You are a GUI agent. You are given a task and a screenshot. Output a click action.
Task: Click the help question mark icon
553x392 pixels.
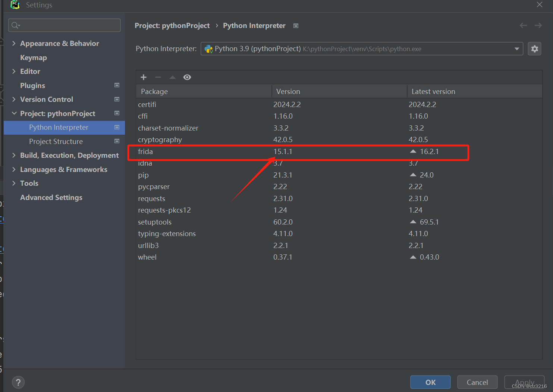(18, 382)
